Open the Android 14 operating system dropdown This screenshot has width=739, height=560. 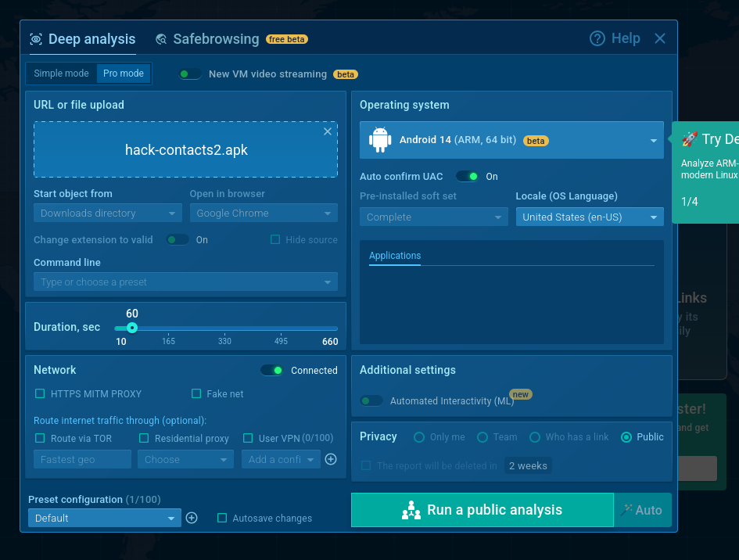pos(511,140)
